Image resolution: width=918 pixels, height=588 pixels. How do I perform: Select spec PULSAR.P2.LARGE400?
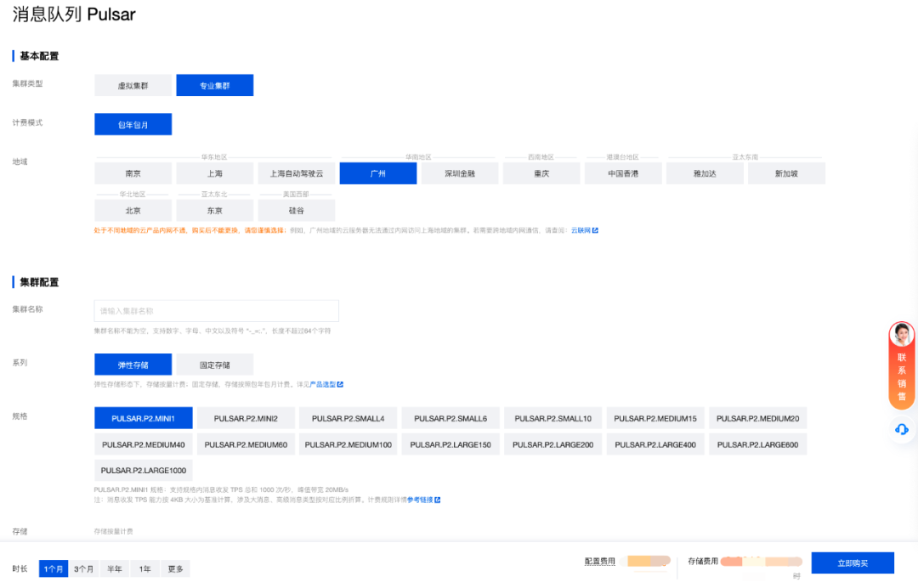(x=655, y=444)
